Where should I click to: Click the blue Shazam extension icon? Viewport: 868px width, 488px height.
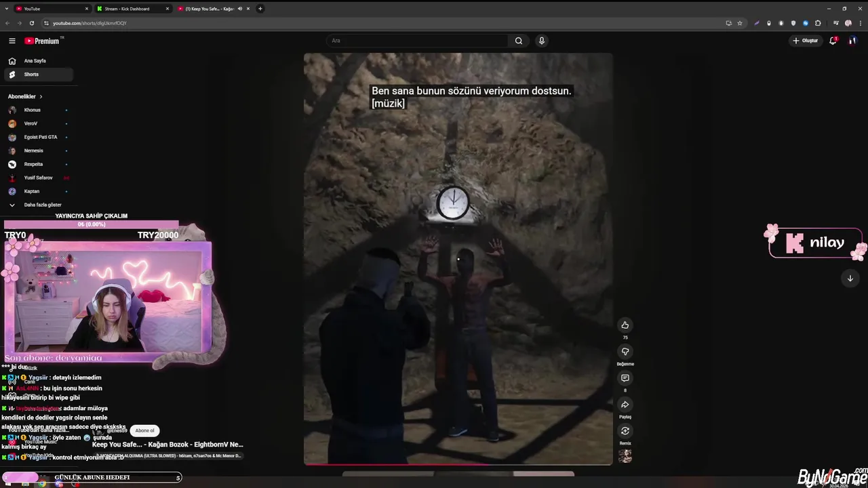pos(806,23)
